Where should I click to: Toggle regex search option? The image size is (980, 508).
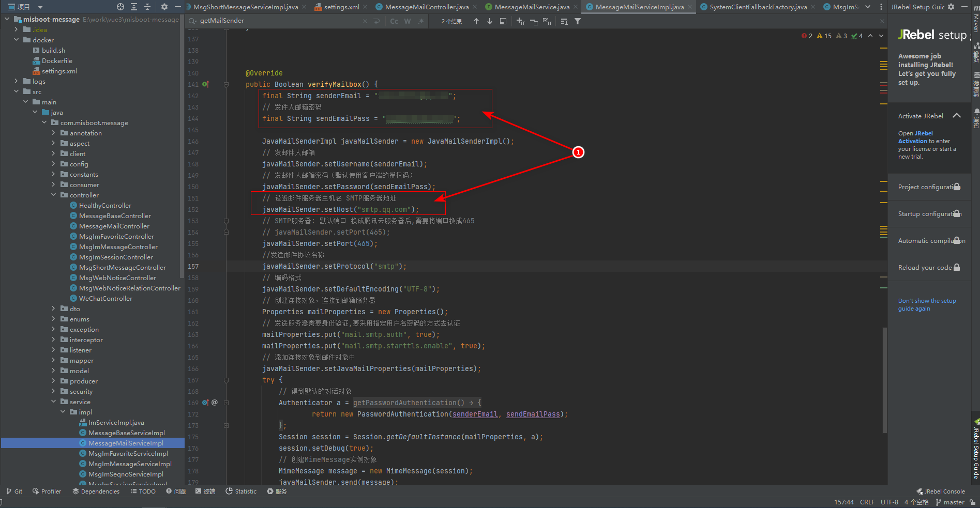tap(421, 21)
